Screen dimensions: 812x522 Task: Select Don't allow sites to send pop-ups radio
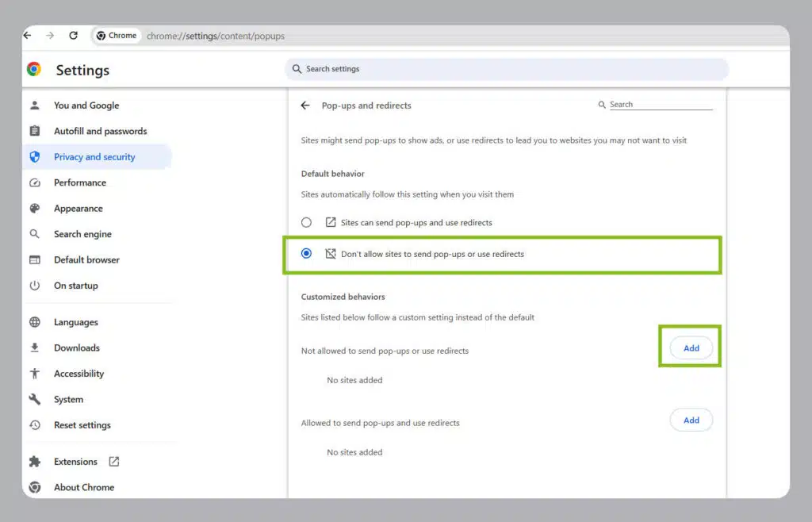307,253
